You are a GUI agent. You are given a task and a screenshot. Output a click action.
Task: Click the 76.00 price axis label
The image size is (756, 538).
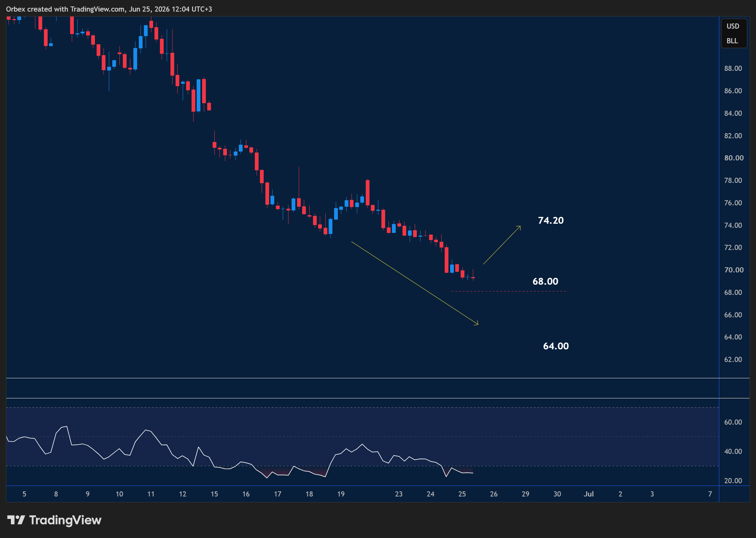(x=733, y=203)
